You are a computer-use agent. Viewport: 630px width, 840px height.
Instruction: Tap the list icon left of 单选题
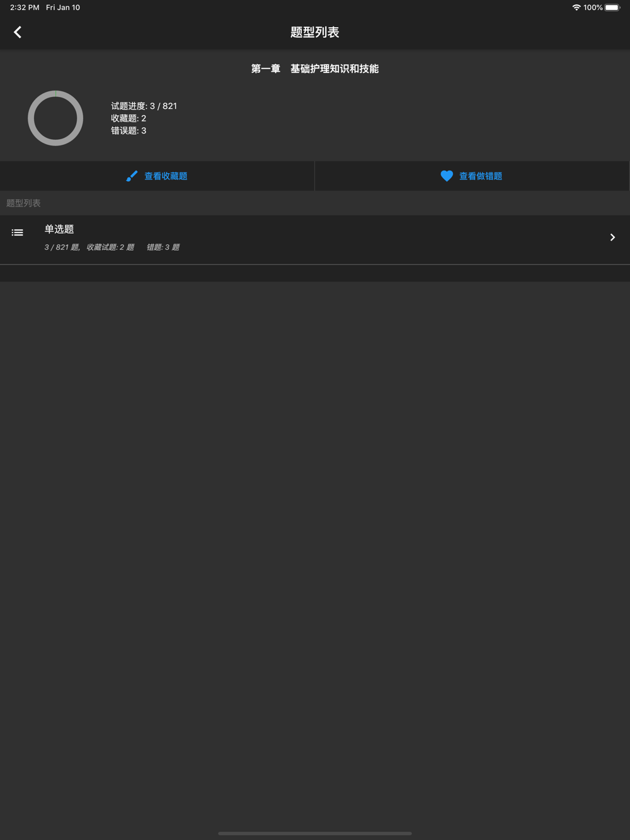[x=18, y=232]
